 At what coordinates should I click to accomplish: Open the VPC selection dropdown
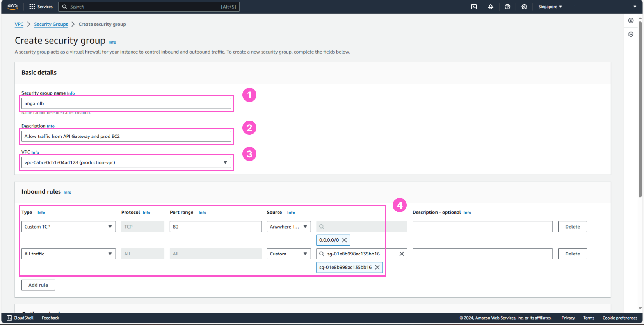click(x=126, y=162)
